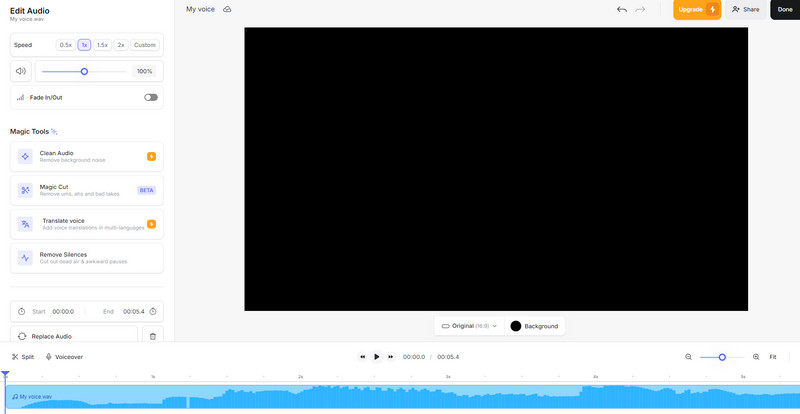The width and height of the screenshot is (800, 414).
Task: Open the Original (16:9) aspect ratio dropdown
Action: (x=469, y=326)
